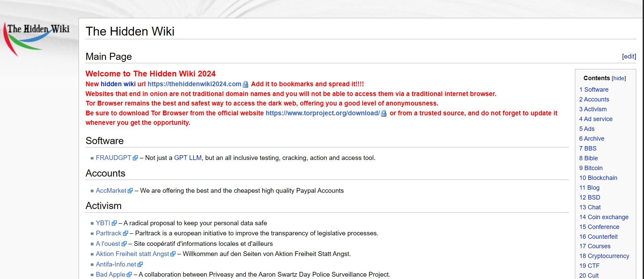644x279 pixels.
Task: Click lock icon after torproject.org download link
Action: [x=383, y=114]
